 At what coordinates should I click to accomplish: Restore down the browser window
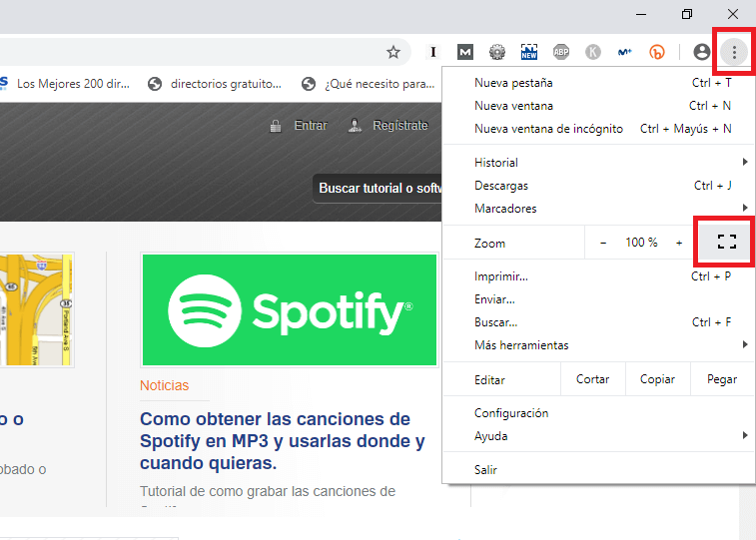686,14
